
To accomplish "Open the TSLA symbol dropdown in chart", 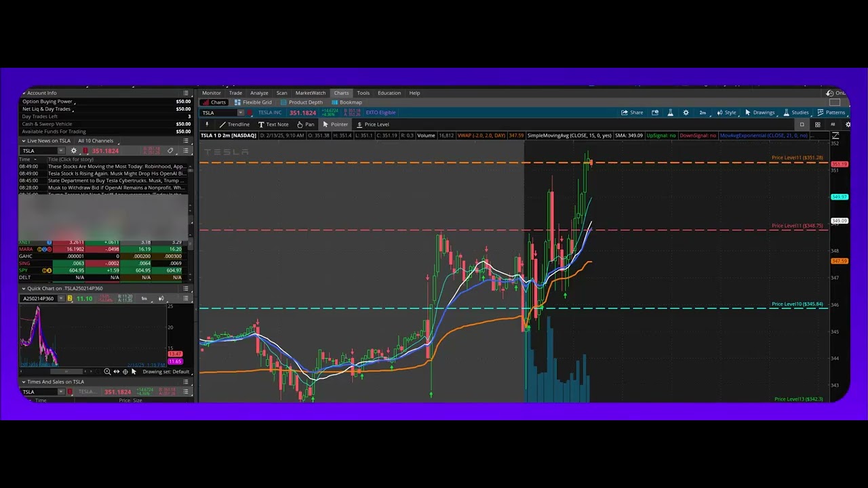I will [240, 113].
